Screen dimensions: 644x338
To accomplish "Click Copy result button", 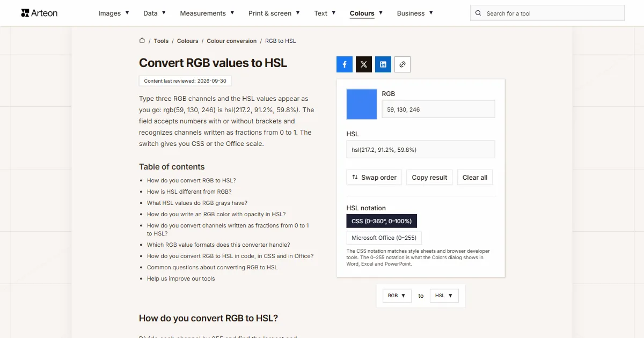I will [429, 178].
